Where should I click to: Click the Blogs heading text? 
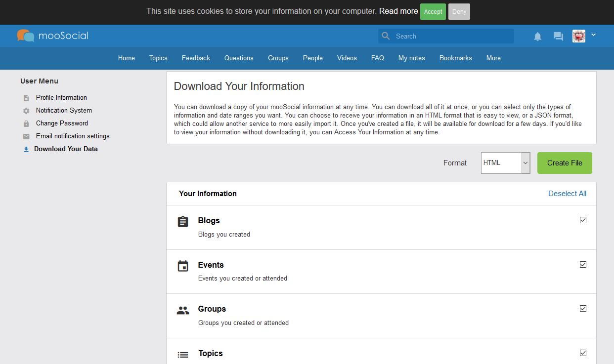(209, 221)
